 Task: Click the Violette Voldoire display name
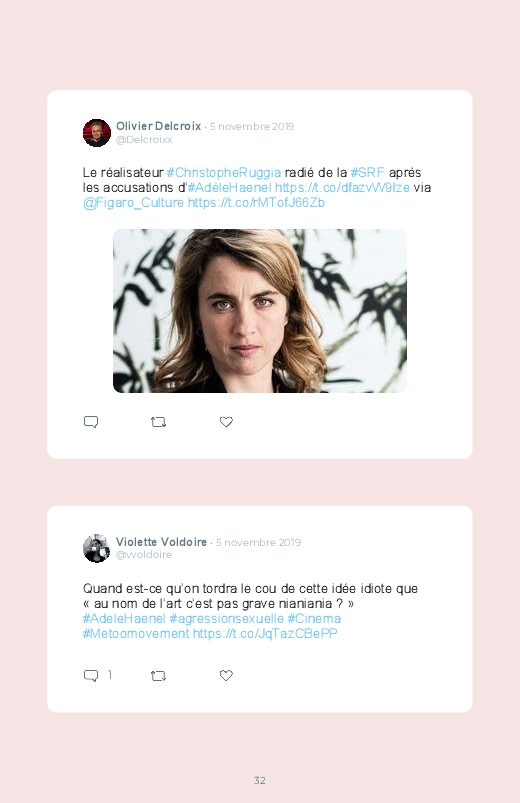pos(161,542)
